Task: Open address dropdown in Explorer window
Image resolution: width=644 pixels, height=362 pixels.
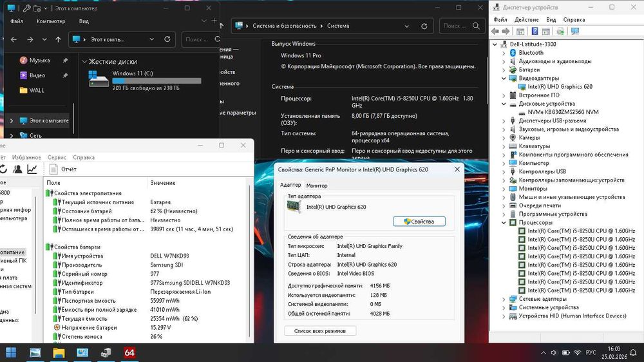Action: click(x=151, y=39)
